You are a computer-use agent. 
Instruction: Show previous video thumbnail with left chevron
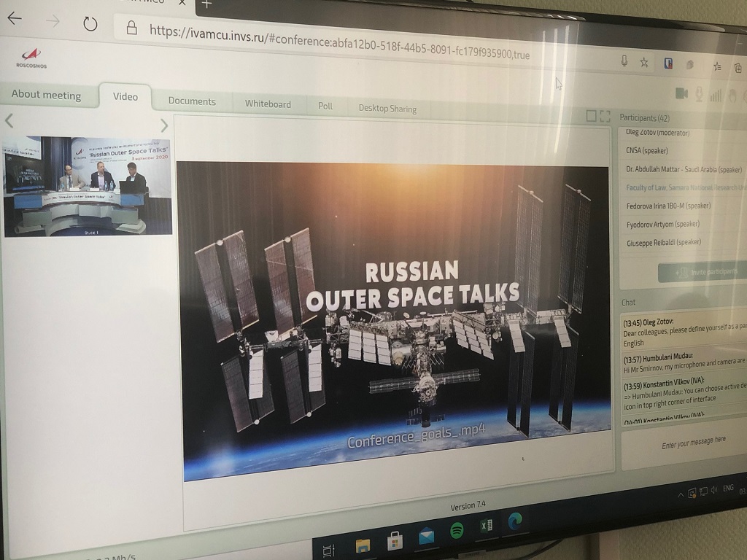pyautogui.click(x=9, y=121)
